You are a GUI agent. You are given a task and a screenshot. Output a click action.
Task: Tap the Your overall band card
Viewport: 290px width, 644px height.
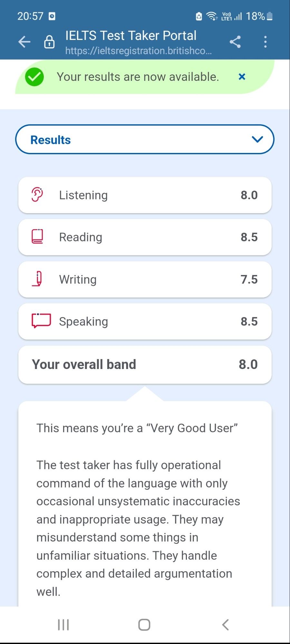click(145, 365)
